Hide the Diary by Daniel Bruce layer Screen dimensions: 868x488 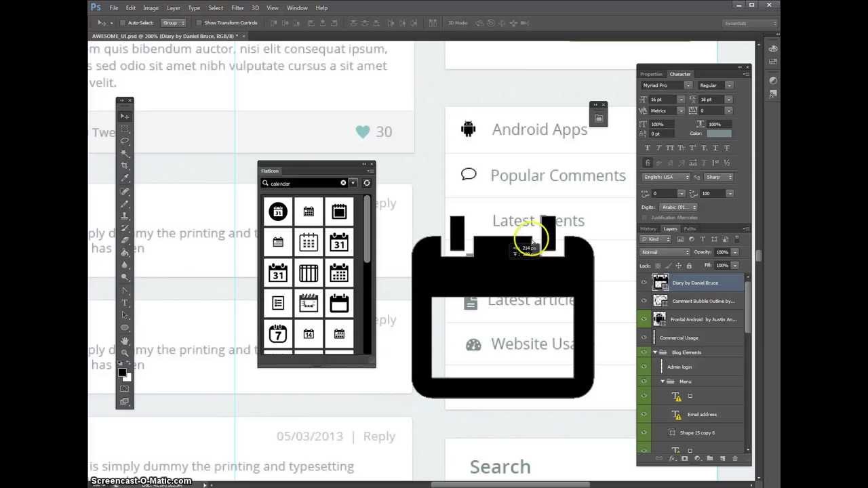644,282
